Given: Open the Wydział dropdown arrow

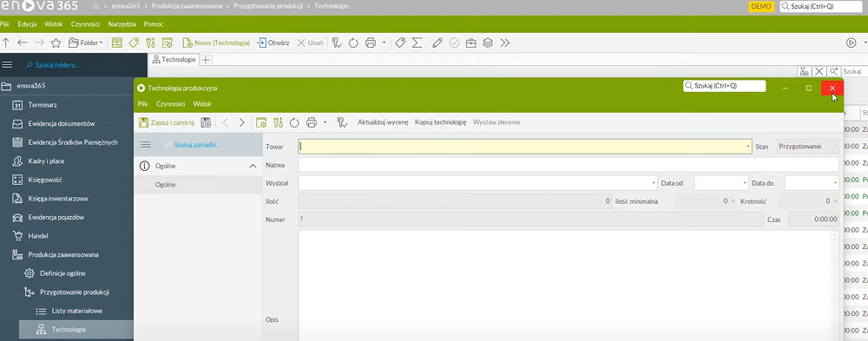Looking at the screenshot, I should [654, 183].
